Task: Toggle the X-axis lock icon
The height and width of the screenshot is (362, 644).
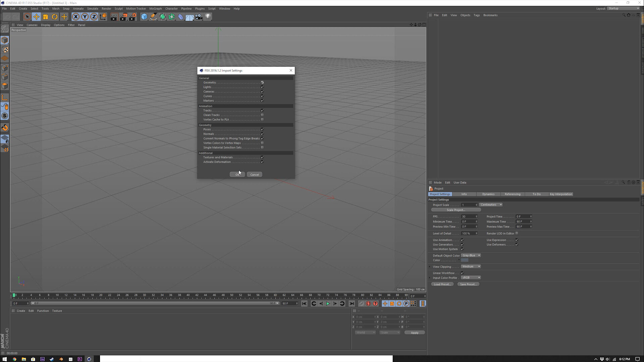Action: tap(76, 17)
